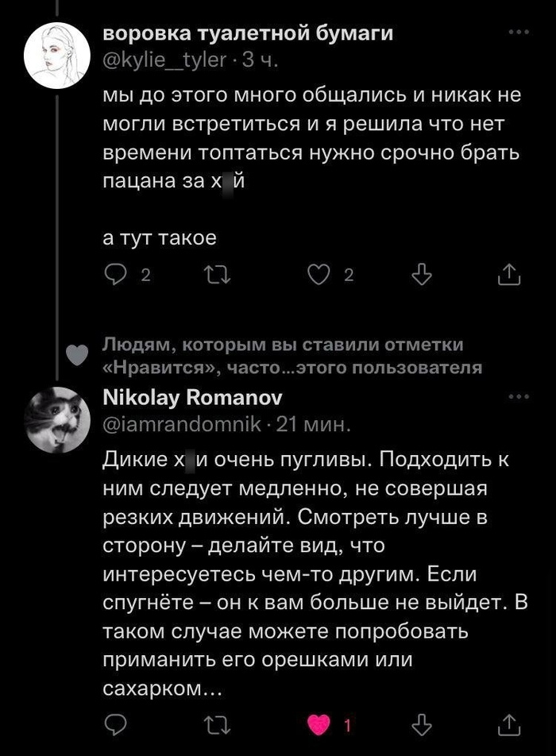Viewport: 556px width, 756px height.
Task: Like the tweet by kylie__tyler
Action: coord(318,275)
